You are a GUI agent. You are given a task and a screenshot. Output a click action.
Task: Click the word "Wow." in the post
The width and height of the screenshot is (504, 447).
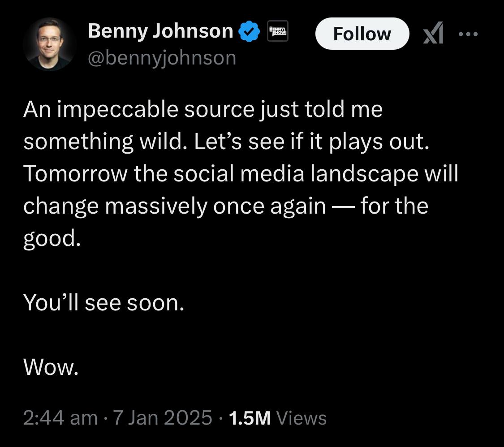point(51,368)
